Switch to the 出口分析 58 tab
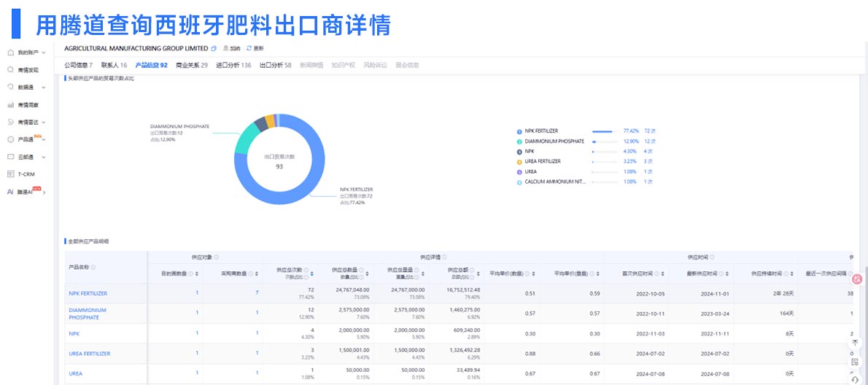The width and height of the screenshot is (868, 385). (x=275, y=66)
